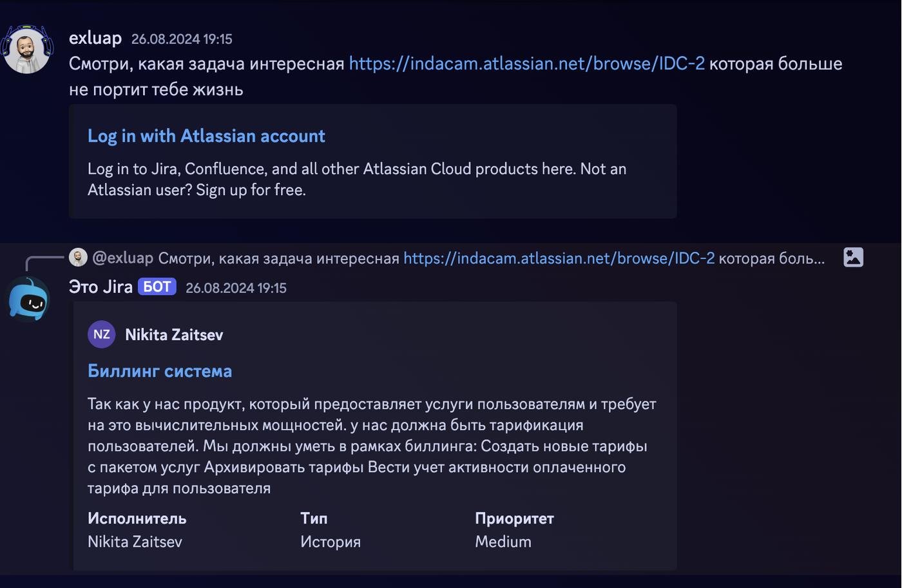Screen dimensions: 902x588
Task: Click the Nikita Zaitsev author name in embed
Action: pyautogui.click(x=174, y=335)
